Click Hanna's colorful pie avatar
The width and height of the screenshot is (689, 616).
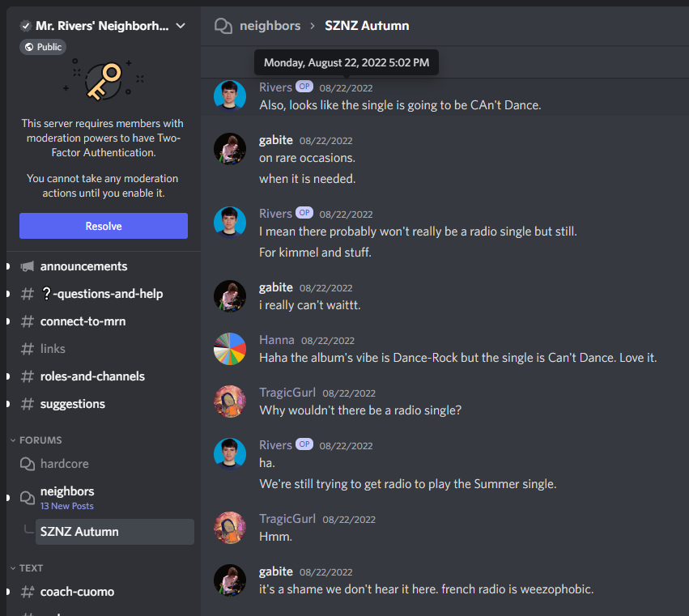(x=230, y=349)
